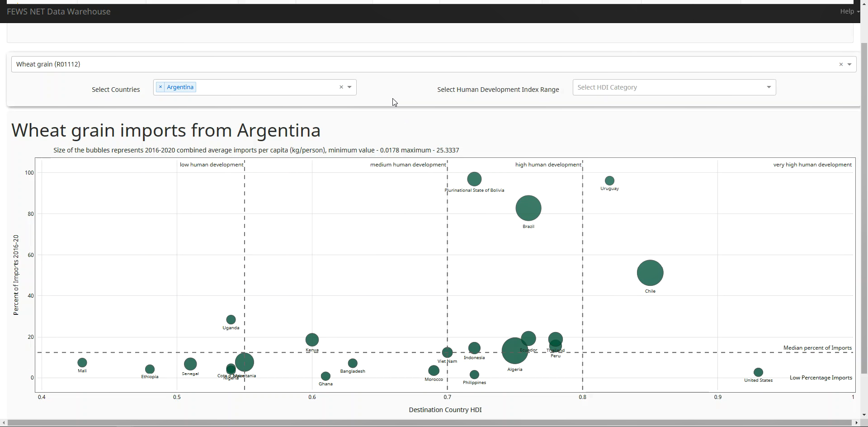Image resolution: width=868 pixels, height=427 pixels.
Task: Click the United States data point
Action: point(758,372)
